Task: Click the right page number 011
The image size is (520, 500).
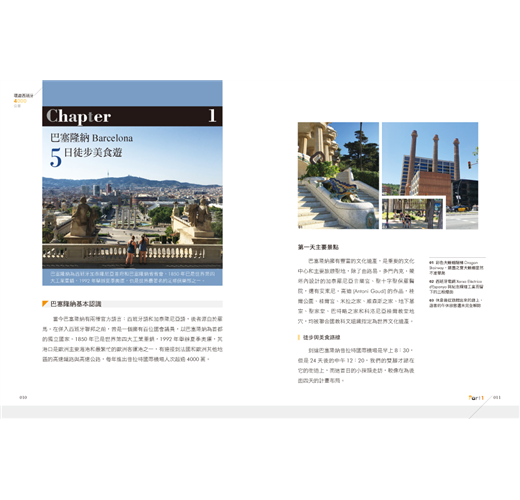Action: pos(497,397)
